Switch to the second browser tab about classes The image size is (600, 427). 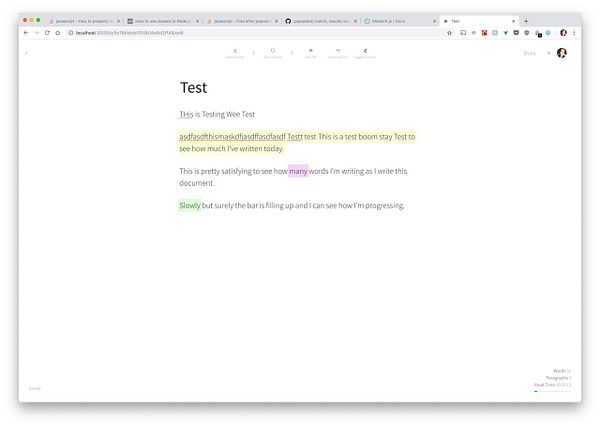[161, 21]
